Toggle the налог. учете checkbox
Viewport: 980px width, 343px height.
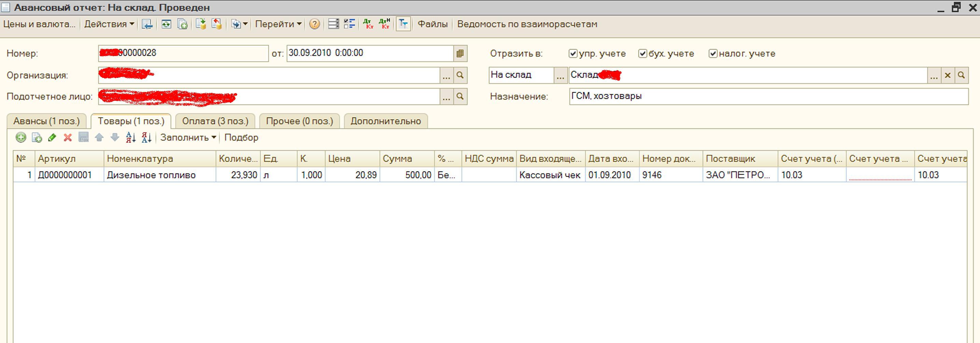(713, 54)
